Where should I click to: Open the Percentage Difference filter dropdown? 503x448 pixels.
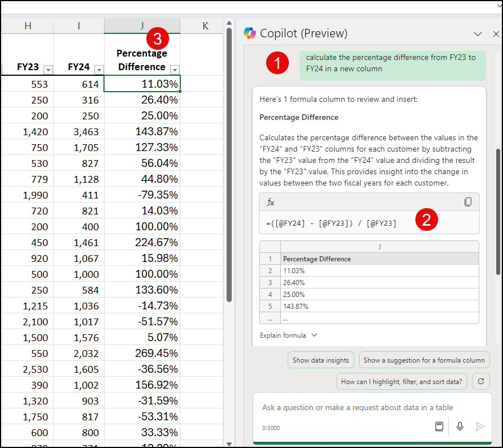pyautogui.click(x=175, y=69)
